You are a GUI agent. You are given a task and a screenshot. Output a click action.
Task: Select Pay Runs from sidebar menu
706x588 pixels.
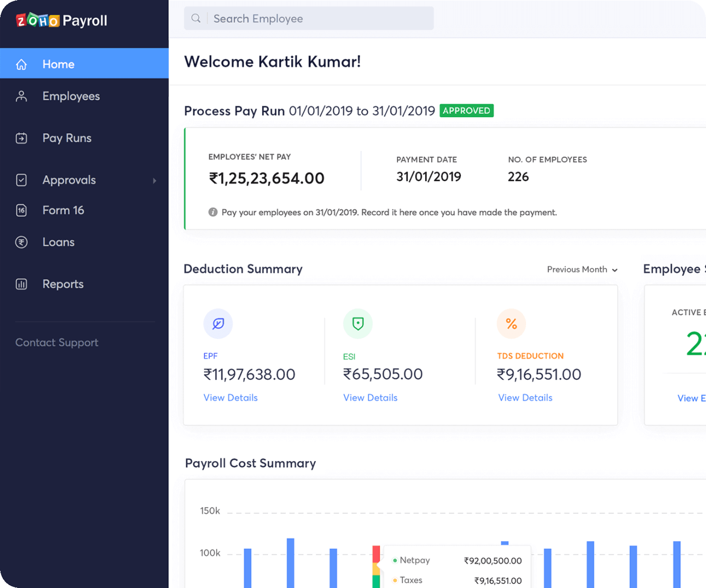pos(67,138)
